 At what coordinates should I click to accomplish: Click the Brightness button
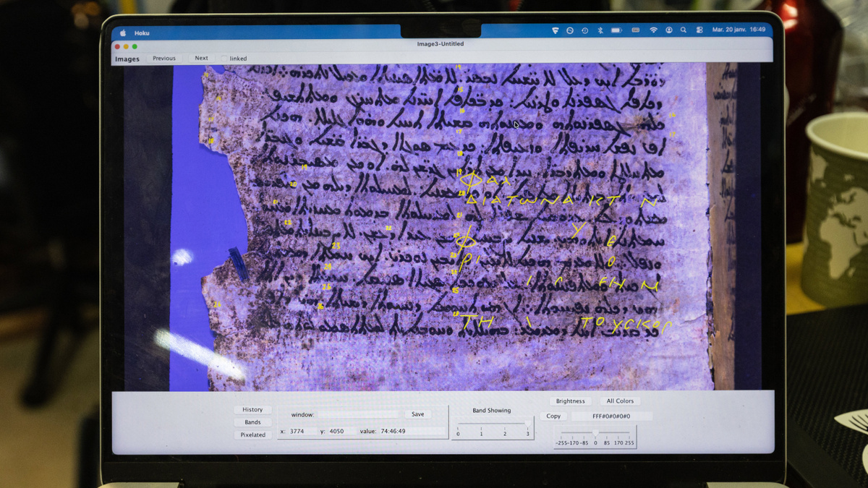[x=571, y=401]
